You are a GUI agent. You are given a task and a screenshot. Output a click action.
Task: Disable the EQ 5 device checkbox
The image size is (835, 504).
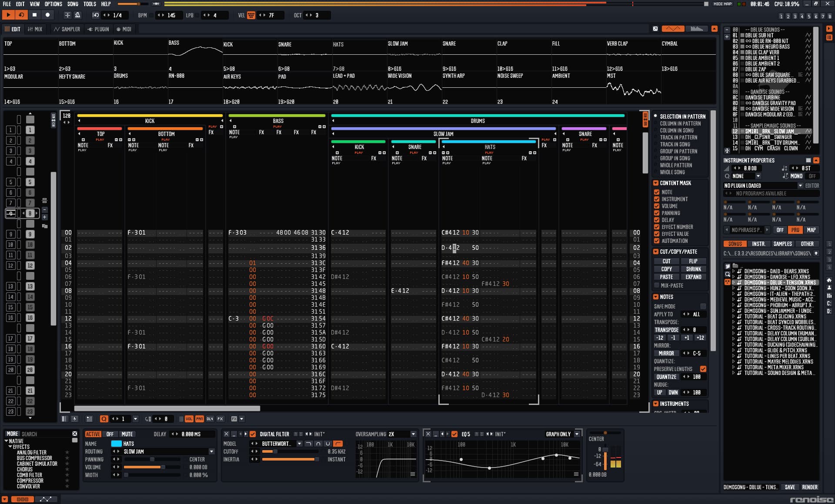(x=454, y=434)
